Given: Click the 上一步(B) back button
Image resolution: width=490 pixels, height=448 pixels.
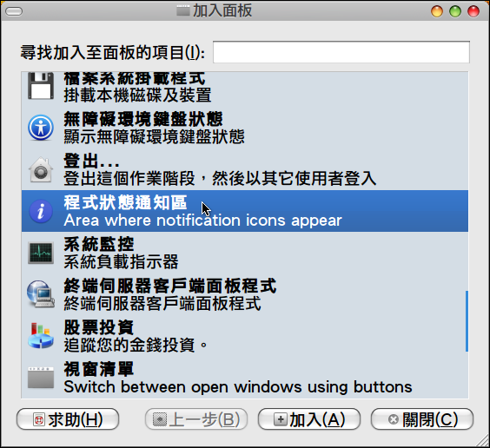Looking at the screenshot, I should tap(196, 419).
